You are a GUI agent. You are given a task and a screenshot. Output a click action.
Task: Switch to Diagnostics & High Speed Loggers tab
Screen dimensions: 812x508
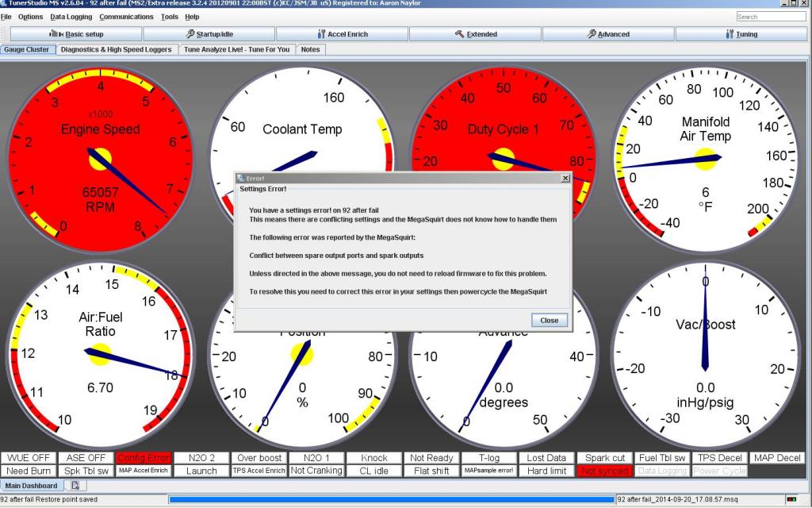tap(117, 49)
